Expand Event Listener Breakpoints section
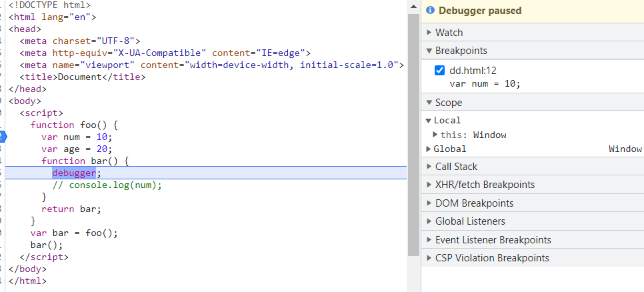Image resolution: width=644 pixels, height=292 pixels. pos(532,239)
